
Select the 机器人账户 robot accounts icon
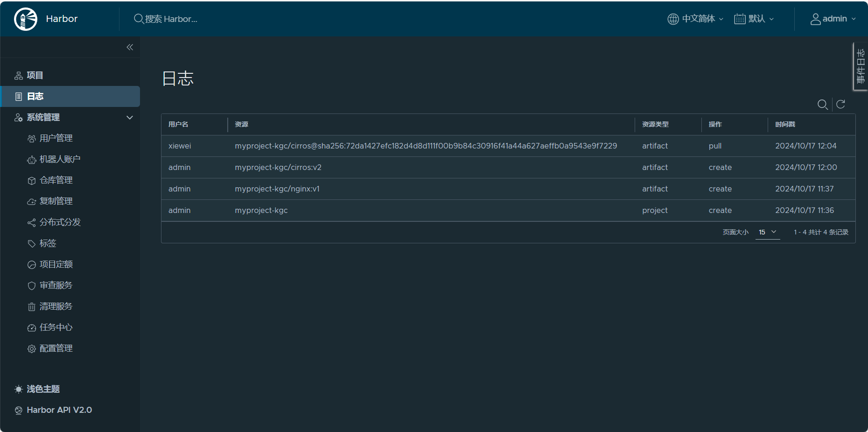(x=32, y=159)
